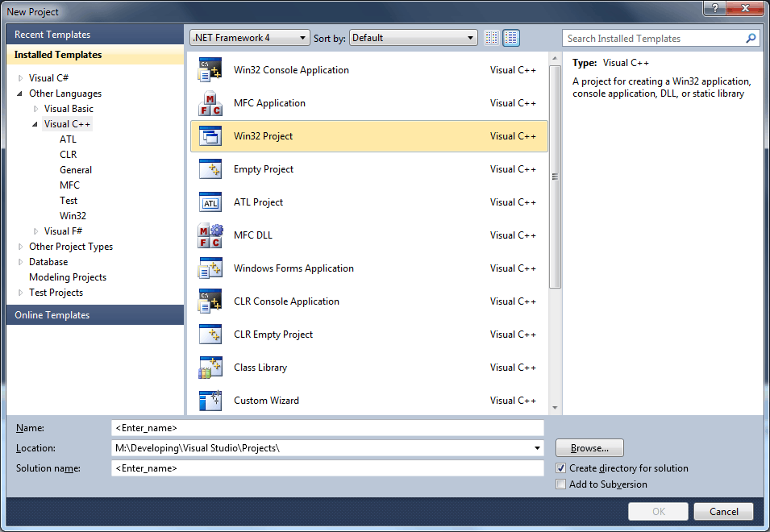Viewport: 770px width, 532px height.
Task: Switch to Online Templates
Action: tap(53, 314)
